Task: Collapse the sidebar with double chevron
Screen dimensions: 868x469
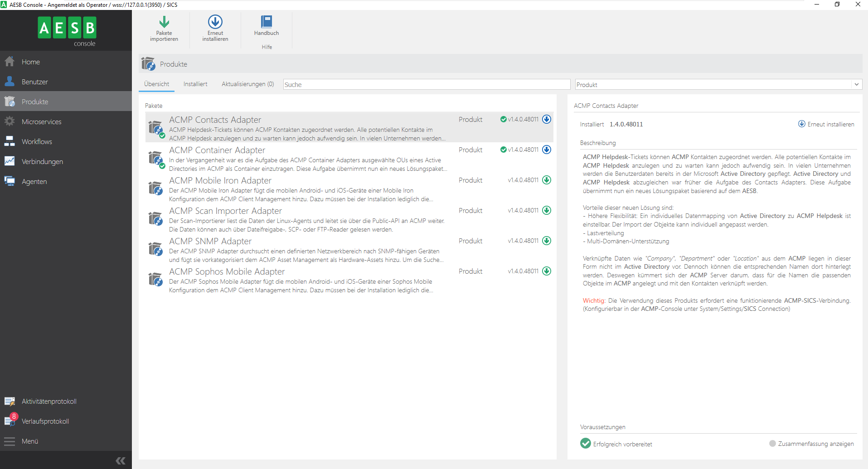Action: (x=121, y=461)
